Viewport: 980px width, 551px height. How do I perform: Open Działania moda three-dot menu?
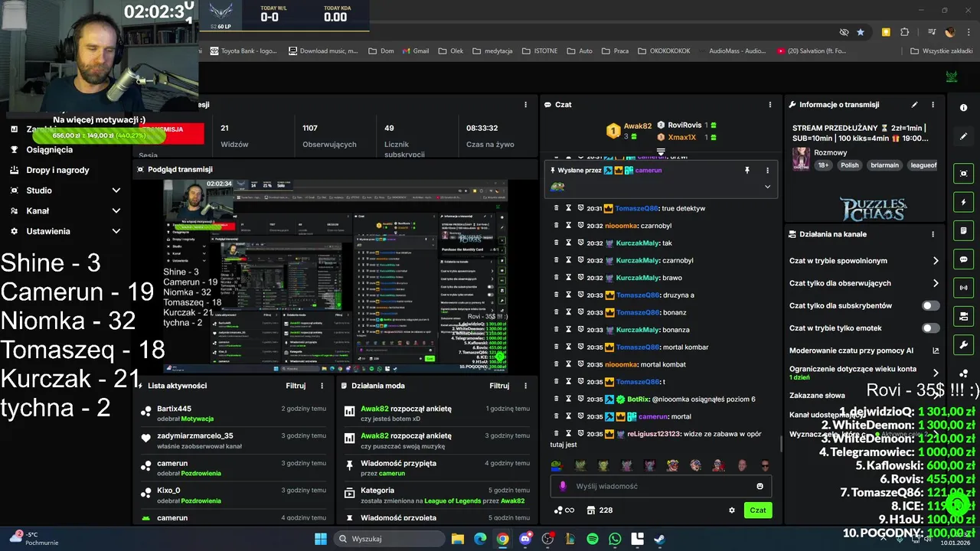(x=525, y=386)
